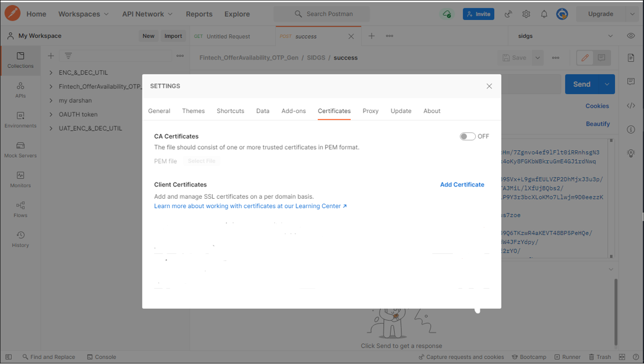
Task: Click the notifications bell icon
Action: click(544, 14)
